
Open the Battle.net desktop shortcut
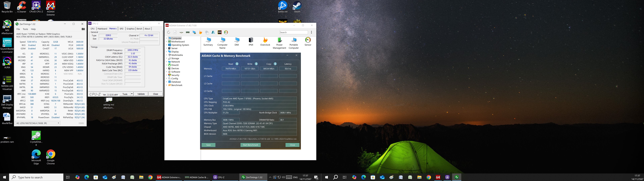283,7
